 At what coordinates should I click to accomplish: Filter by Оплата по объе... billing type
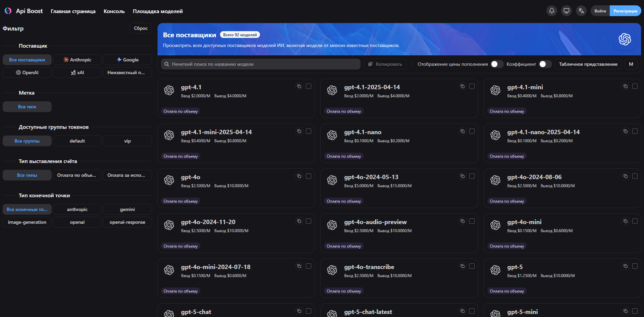(x=77, y=175)
